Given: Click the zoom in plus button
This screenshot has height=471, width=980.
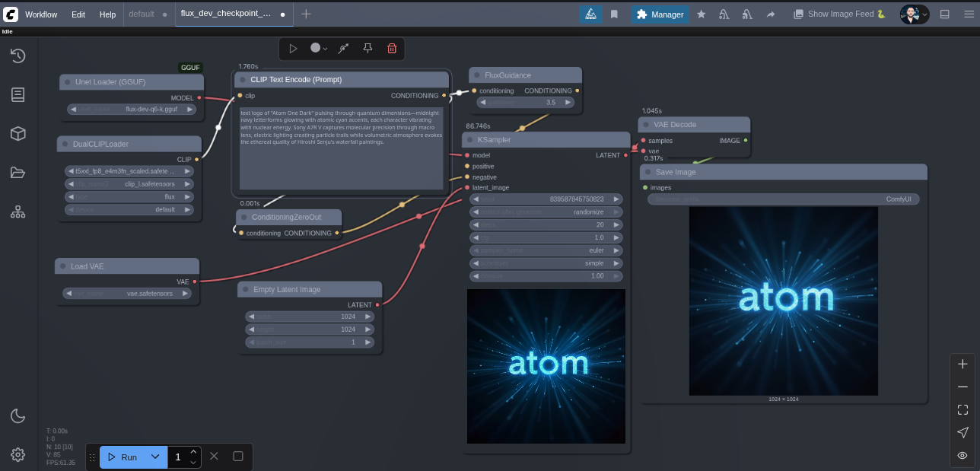Looking at the screenshot, I should pos(963,364).
